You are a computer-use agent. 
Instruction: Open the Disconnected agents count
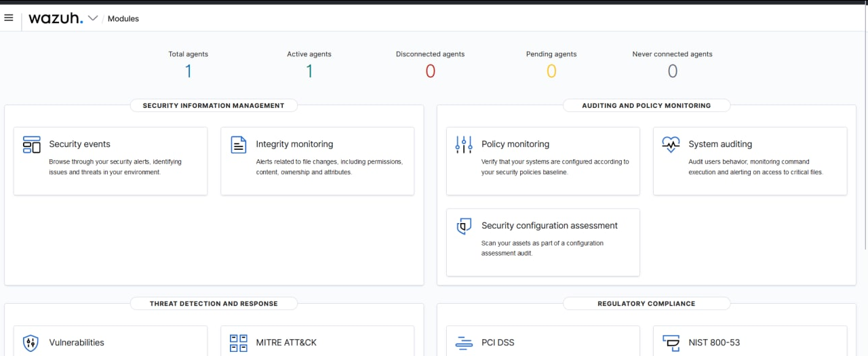coord(430,71)
